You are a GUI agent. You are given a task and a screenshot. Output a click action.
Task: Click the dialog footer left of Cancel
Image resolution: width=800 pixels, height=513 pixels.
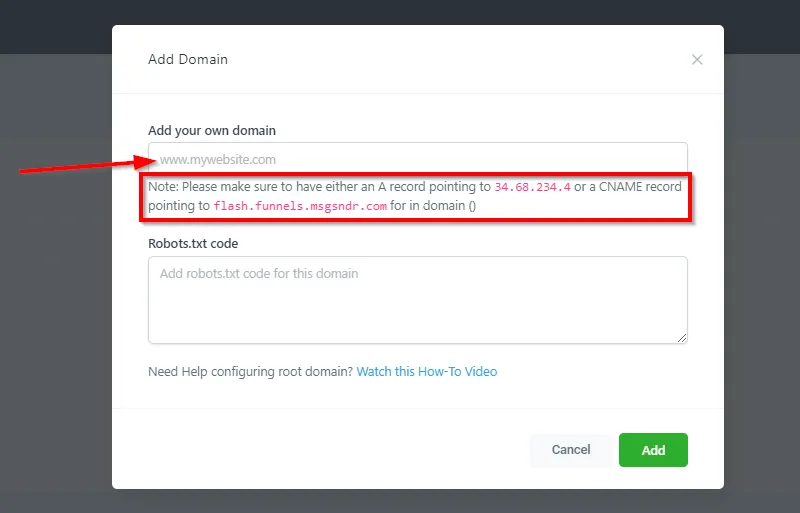click(320, 450)
